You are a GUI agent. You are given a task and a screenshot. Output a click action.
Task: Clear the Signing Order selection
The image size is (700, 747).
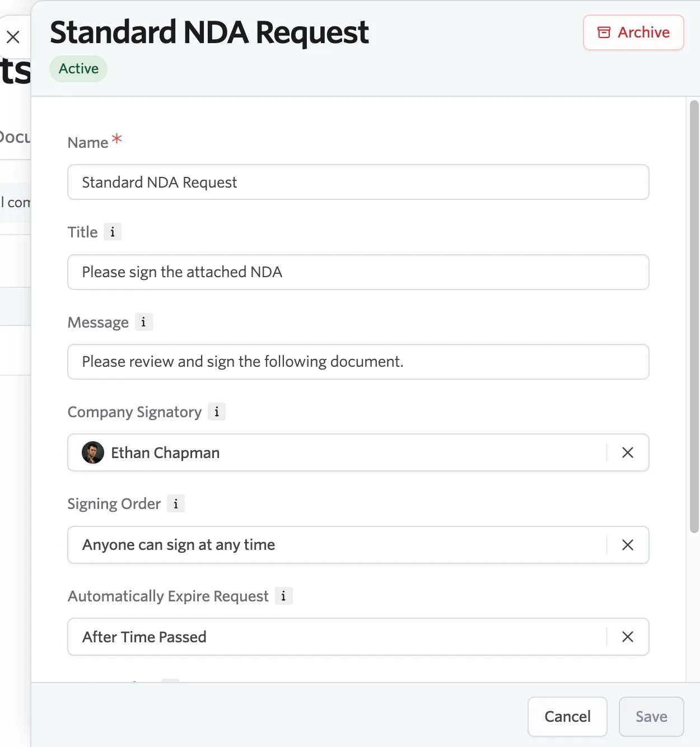point(628,545)
